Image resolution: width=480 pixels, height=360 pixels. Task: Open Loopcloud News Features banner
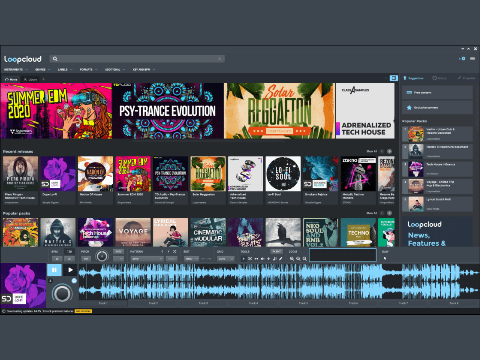[437, 232]
